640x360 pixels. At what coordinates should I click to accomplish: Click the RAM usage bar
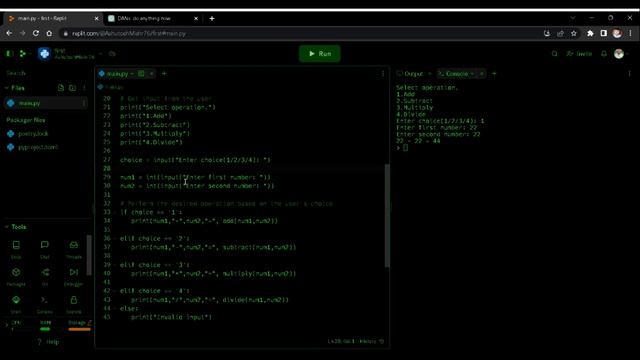pyautogui.click(x=45, y=329)
